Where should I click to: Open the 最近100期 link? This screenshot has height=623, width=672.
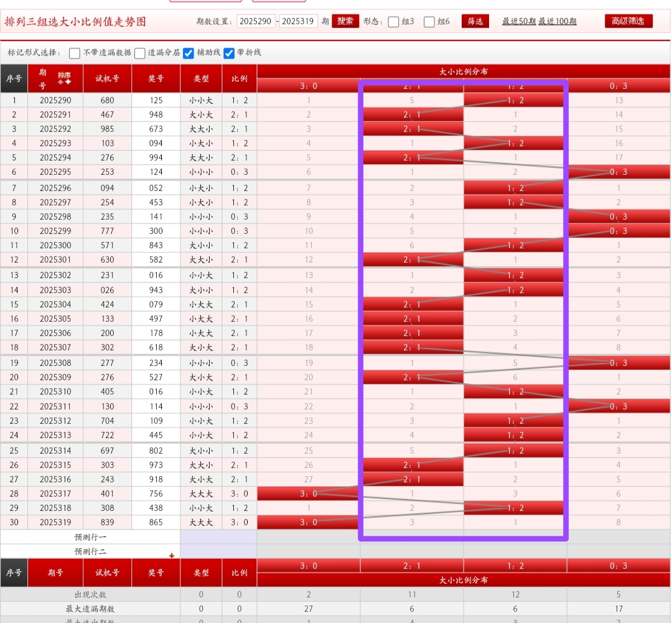coord(558,21)
